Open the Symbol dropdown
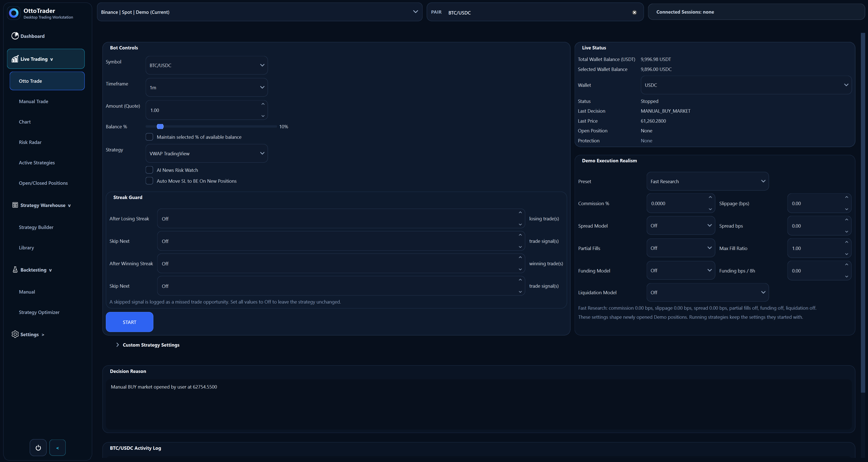The height and width of the screenshot is (462, 868). 207,66
